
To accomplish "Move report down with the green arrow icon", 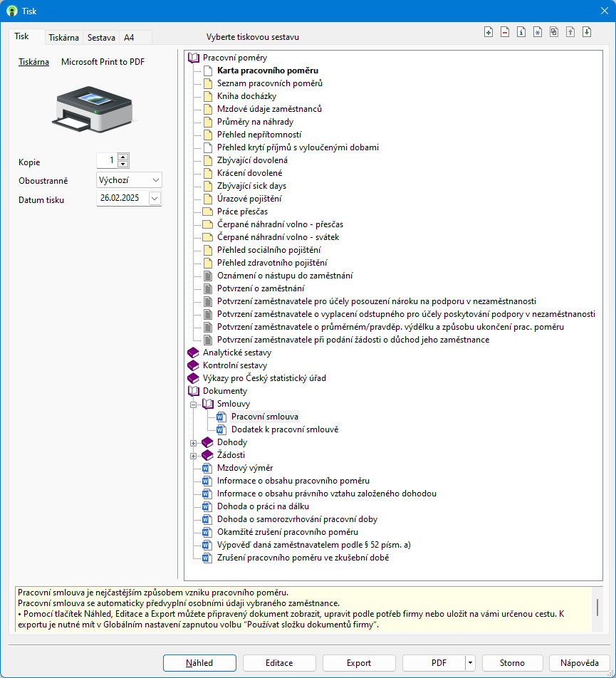I will point(587,32).
